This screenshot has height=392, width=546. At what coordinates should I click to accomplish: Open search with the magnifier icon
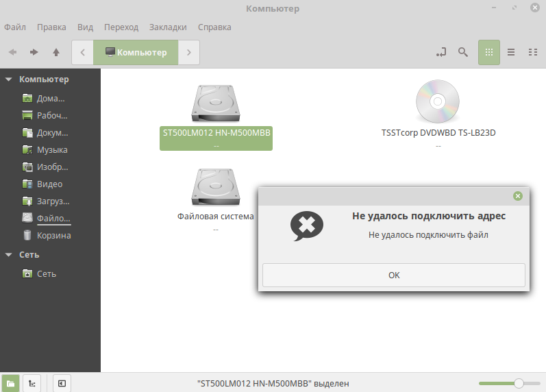click(x=463, y=52)
